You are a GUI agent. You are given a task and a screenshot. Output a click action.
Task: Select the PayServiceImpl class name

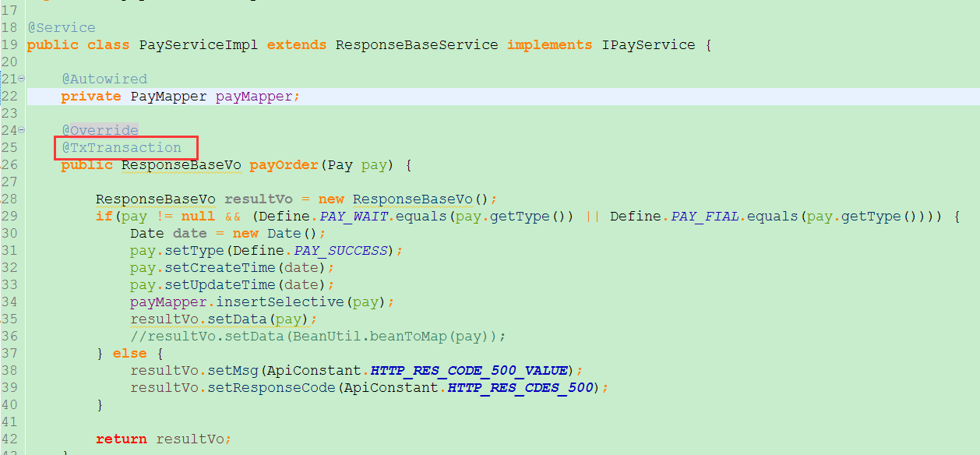(199, 44)
